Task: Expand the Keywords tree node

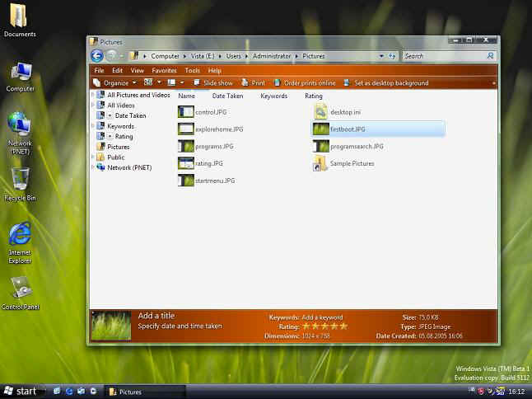Action: 92,126
